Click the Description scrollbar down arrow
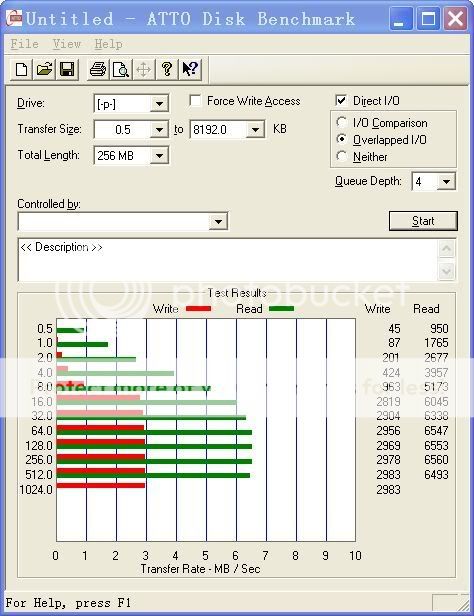Viewport: 474px width, 616px height. point(447,271)
